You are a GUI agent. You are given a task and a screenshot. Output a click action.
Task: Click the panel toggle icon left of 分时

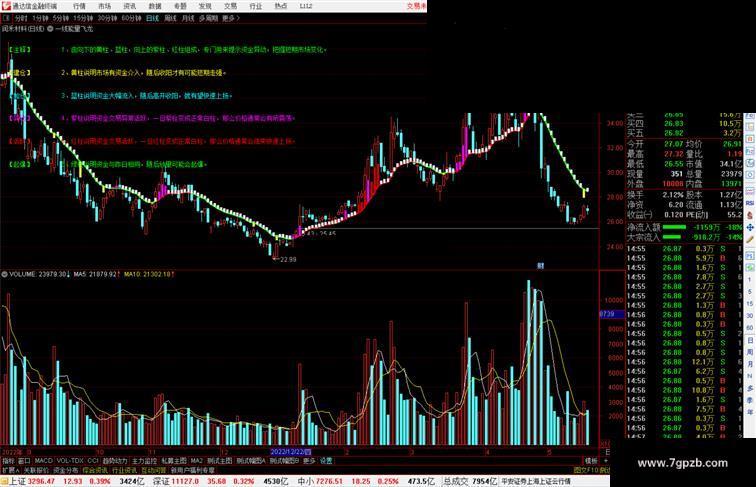[6, 18]
